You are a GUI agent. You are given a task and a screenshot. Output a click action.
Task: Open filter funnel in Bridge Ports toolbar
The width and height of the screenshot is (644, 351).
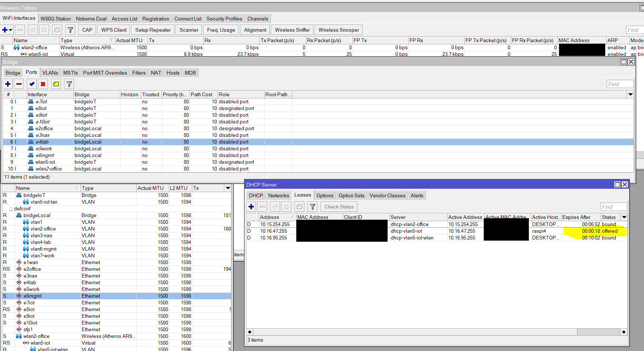pyautogui.click(x=69, y=84)
